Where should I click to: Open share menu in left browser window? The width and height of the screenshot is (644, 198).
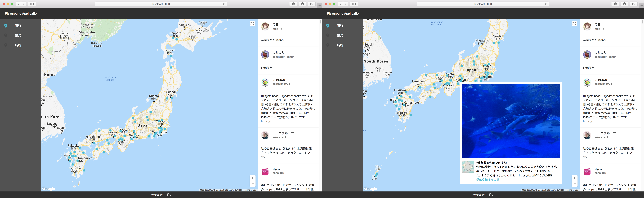(302, 4)
